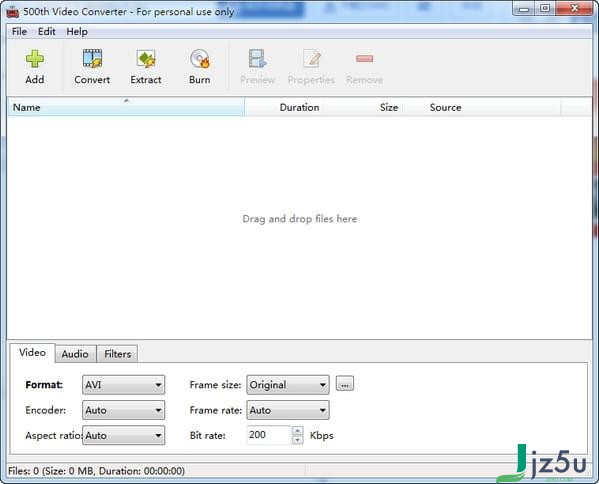Click into the Bit rate field

[269, 435]
